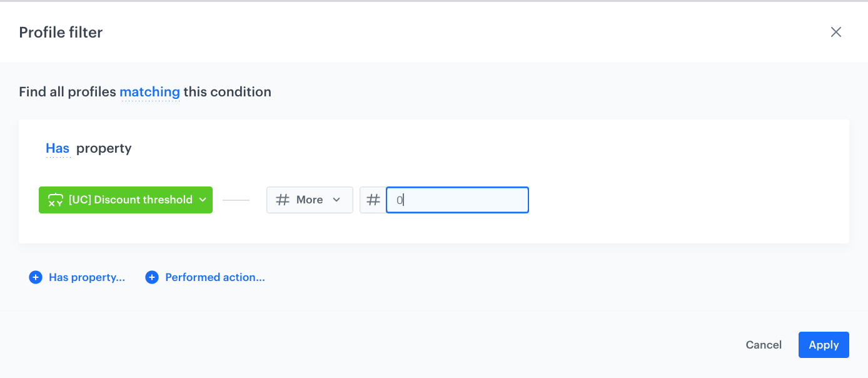Image resolution: width=868 pixels, height=378 pixels.
Task: Toggle the 'matching' condition word
Action: [x=149, y=92]
